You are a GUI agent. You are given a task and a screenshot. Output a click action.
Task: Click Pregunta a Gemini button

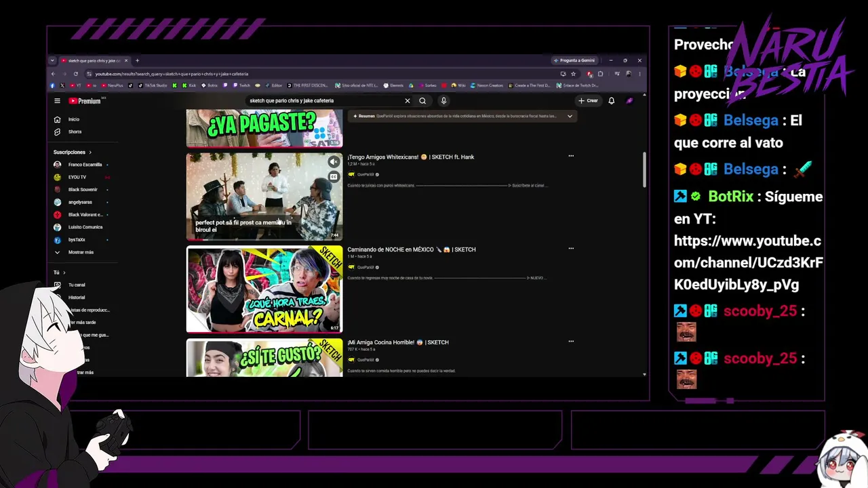coord(574,60)
